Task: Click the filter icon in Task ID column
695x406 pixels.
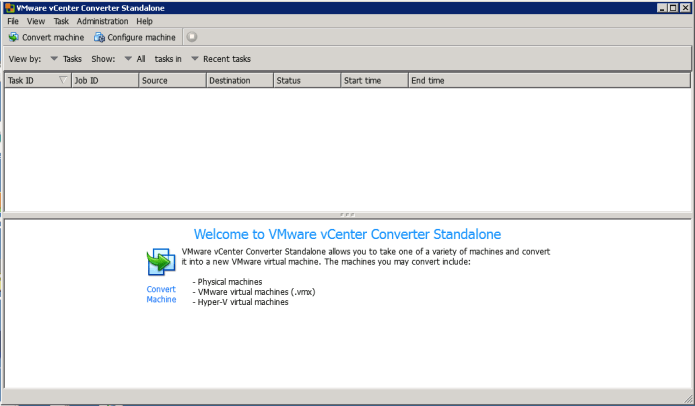Action: tap(64, 80)
